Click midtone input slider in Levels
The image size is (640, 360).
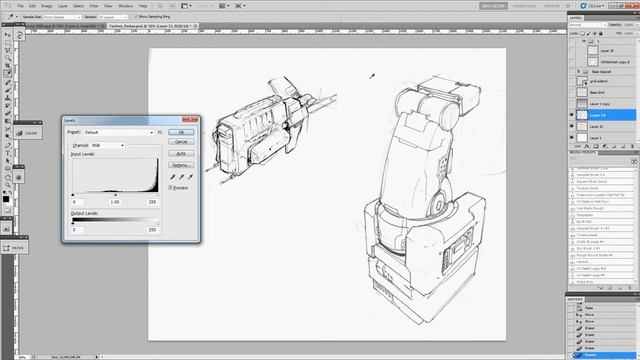pos(115,195)
